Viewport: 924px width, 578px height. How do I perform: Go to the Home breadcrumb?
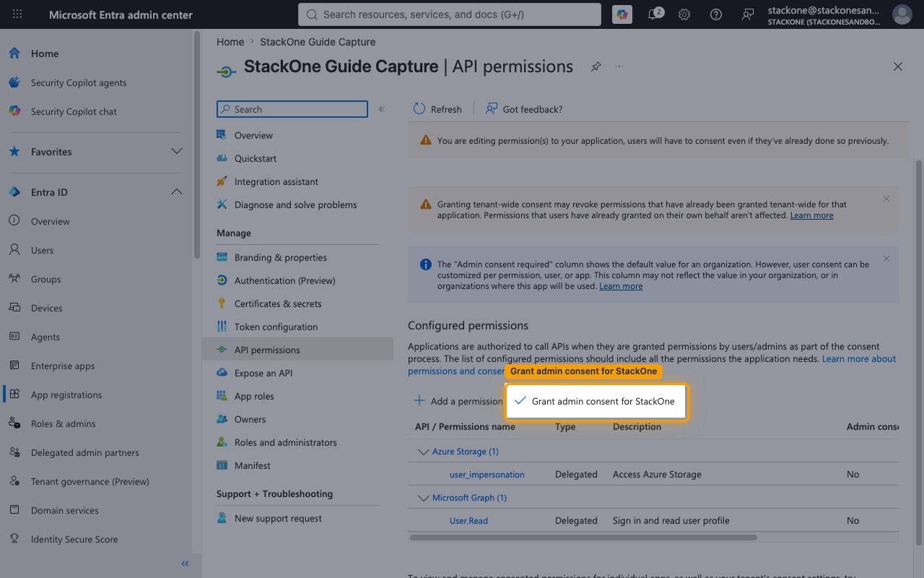coord(230,42)
